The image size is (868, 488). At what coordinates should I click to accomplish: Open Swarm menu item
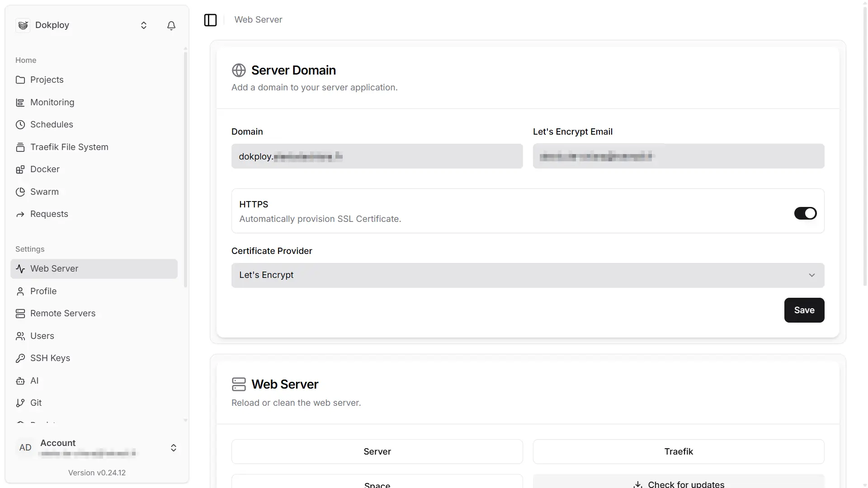pyautogui.click(x=94, y=192)
